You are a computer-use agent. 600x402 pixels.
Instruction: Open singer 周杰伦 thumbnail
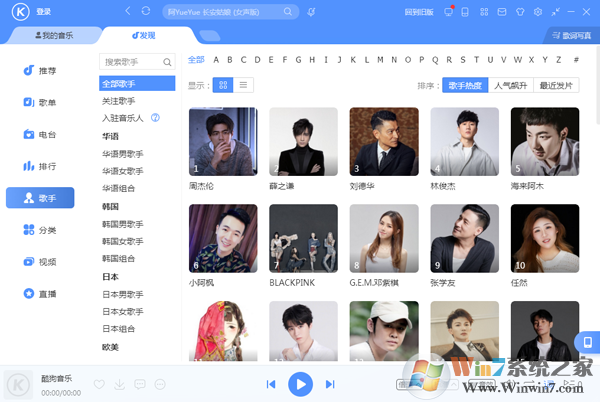pos(223,142)
